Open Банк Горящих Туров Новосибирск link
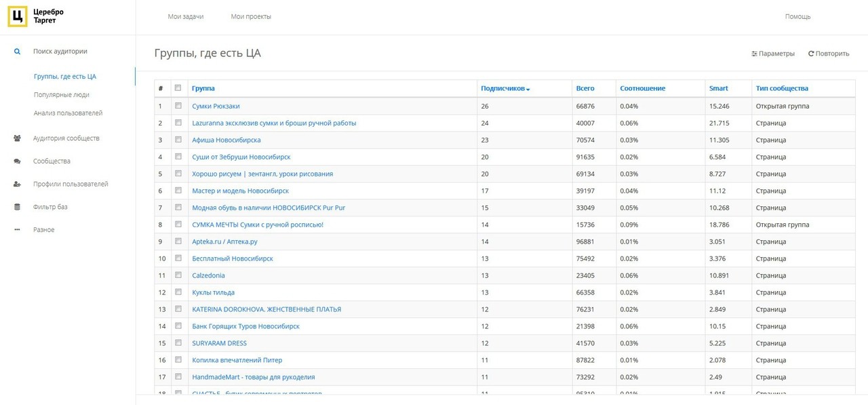The image size is (868, 405). click(x=245, y=327)
